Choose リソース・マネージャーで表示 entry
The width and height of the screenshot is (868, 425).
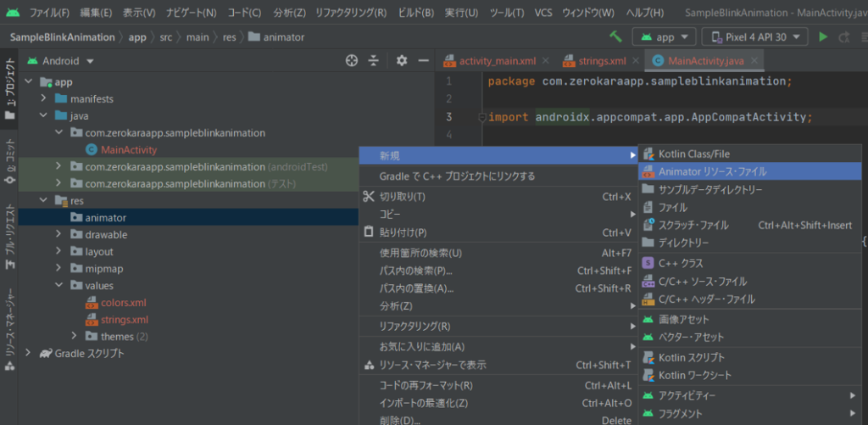click(498, 365)
